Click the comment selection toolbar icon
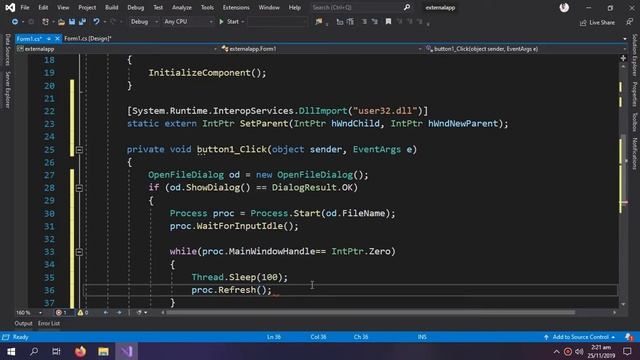Image resolution: width=640 pixels, height=360 pixels. [x=364, y=22]
